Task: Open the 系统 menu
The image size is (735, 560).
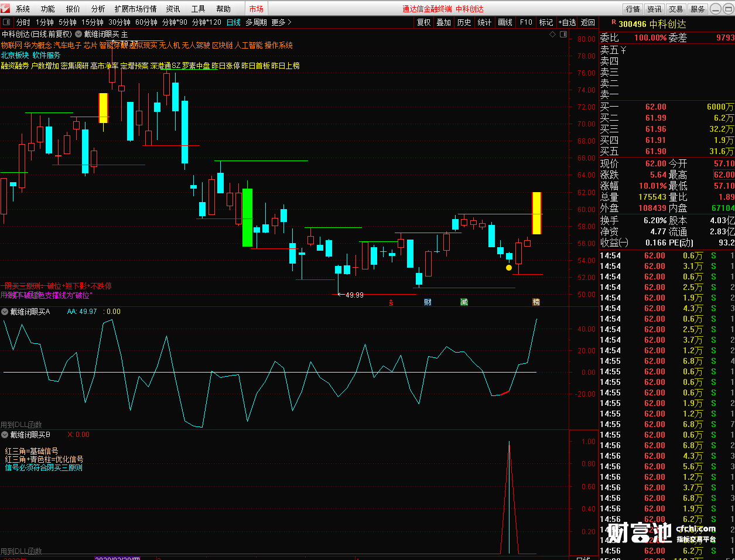Action: click(23, 9)
